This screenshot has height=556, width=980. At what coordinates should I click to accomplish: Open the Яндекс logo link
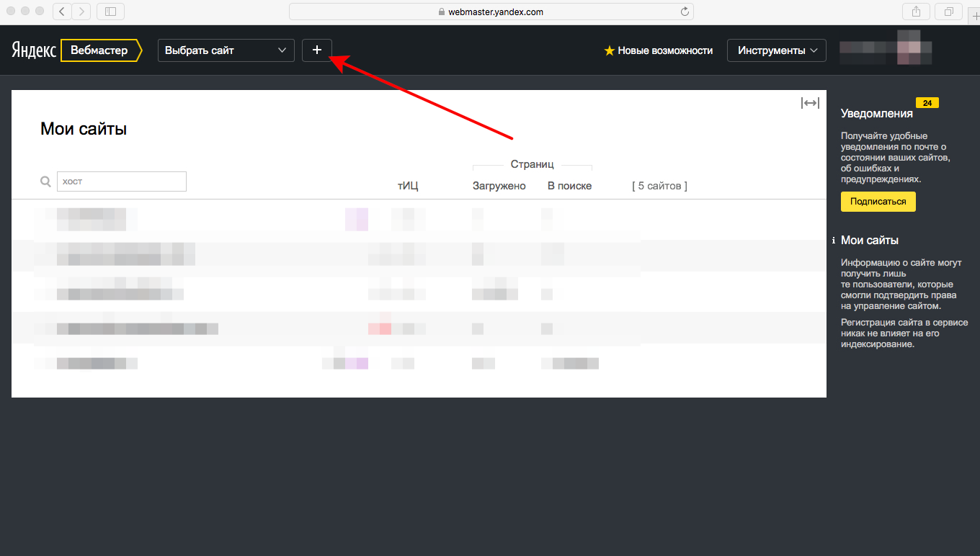click(x=34, y=50)
